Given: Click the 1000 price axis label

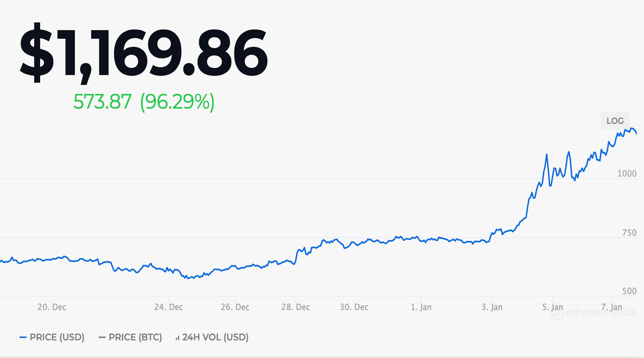Looking at the screenshot, I should [x=627, y=174].
